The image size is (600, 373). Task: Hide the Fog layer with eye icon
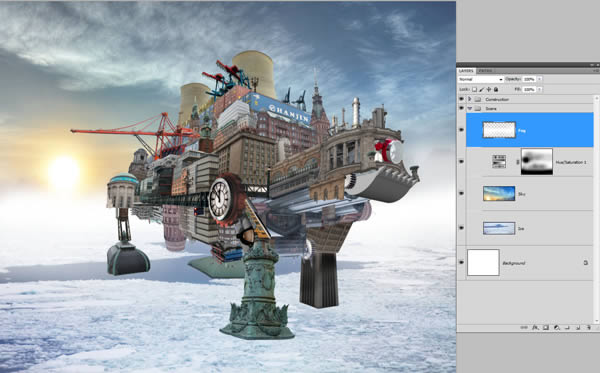(x=461, y=130)
